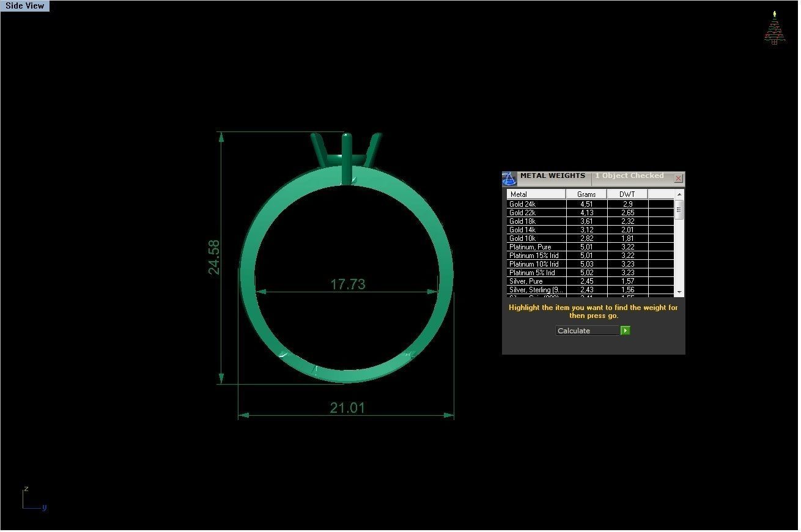Viewport: 801px width, 532px height.
Task: Click the 4,13 grams value for Gold 22k
Action: coord(586,213)
